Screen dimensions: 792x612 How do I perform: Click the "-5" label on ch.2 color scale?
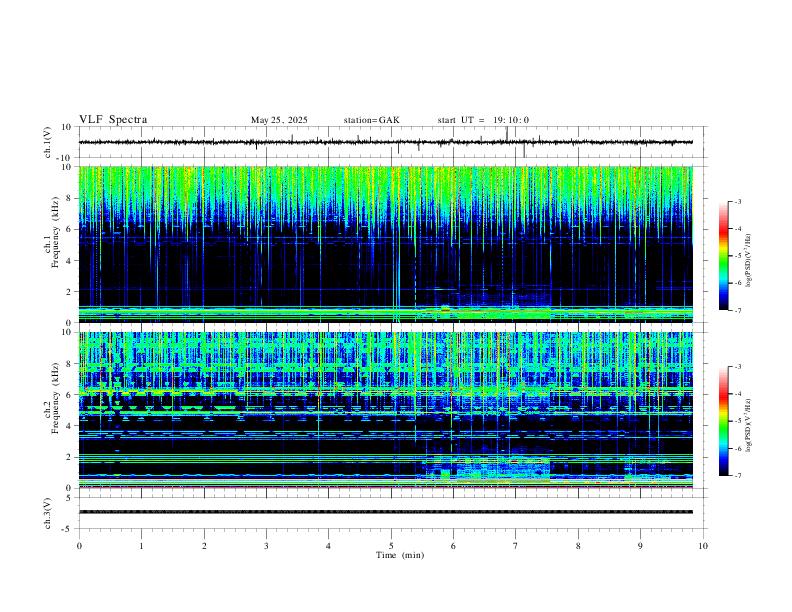pos(737,421)
